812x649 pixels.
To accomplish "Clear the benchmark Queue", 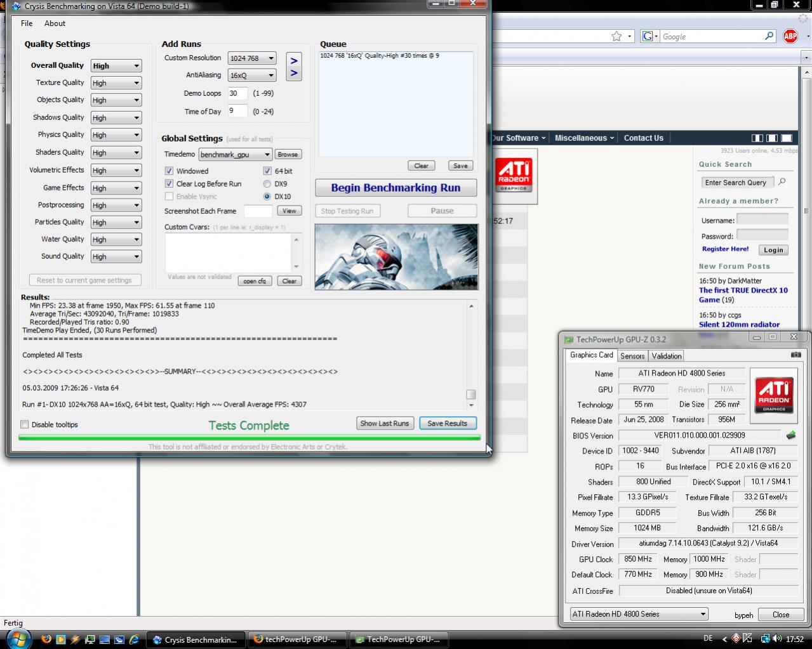I will click(x=421, y=166).
